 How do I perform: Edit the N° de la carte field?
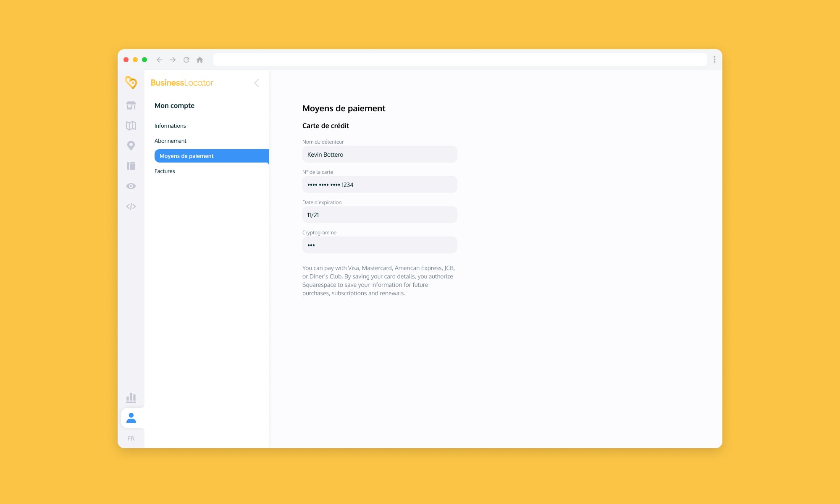tap(380, 184)
